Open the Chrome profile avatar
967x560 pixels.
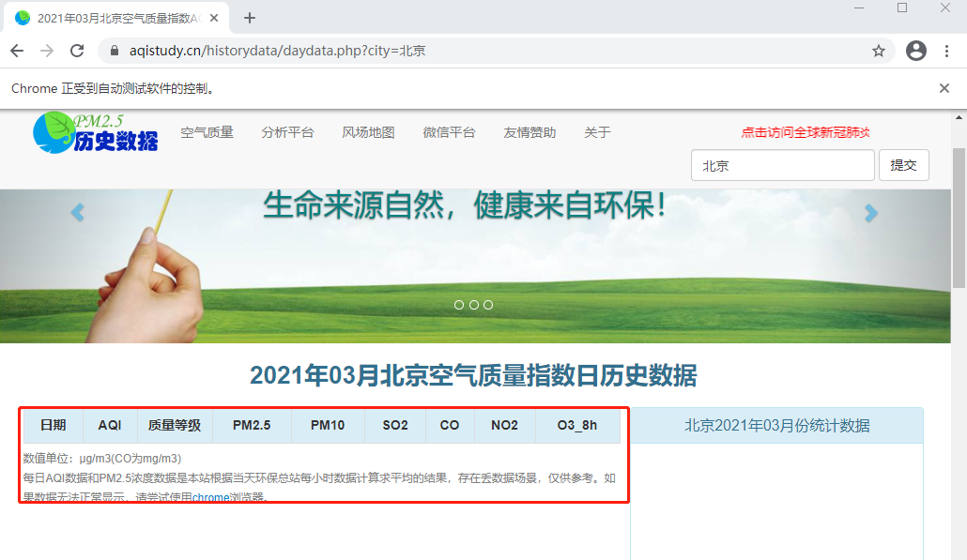click(915, 51)
